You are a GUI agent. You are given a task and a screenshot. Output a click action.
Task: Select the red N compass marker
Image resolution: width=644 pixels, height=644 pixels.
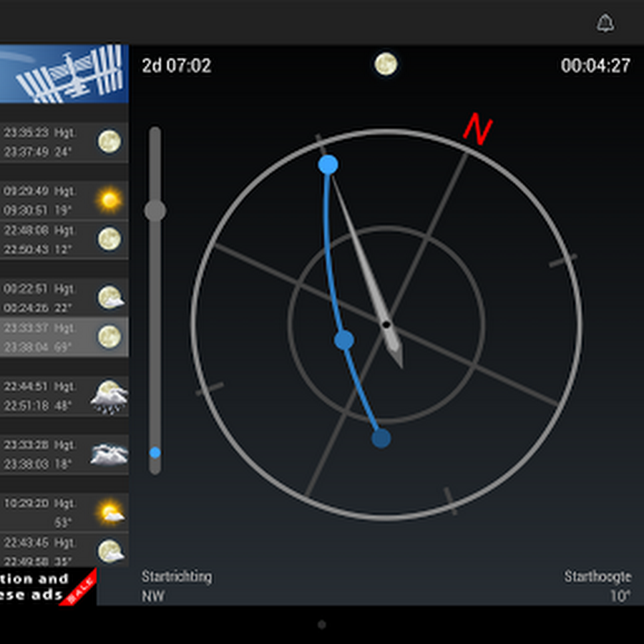click(x=477, y=130)
